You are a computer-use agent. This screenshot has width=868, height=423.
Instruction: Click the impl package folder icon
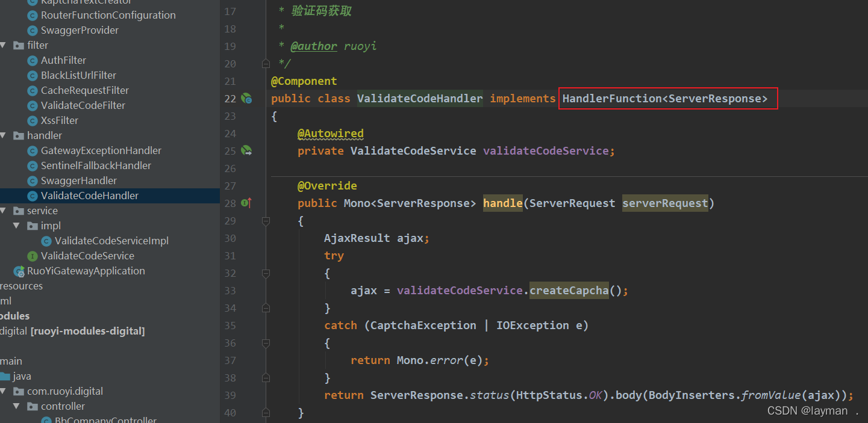tap(33, 226)
